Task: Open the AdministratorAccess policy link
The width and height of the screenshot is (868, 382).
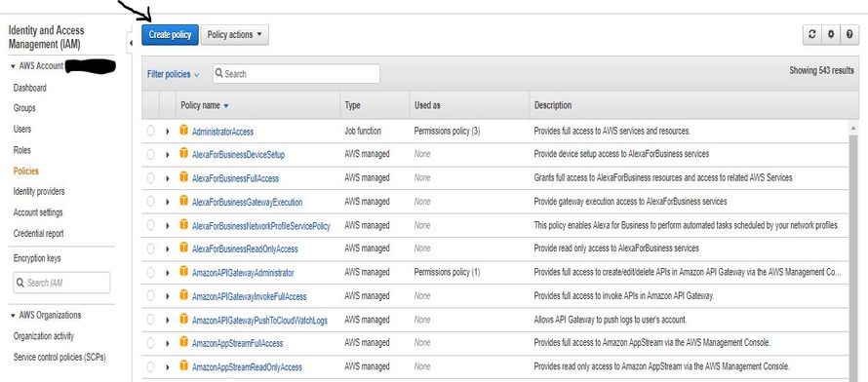Action: (222, 132)
